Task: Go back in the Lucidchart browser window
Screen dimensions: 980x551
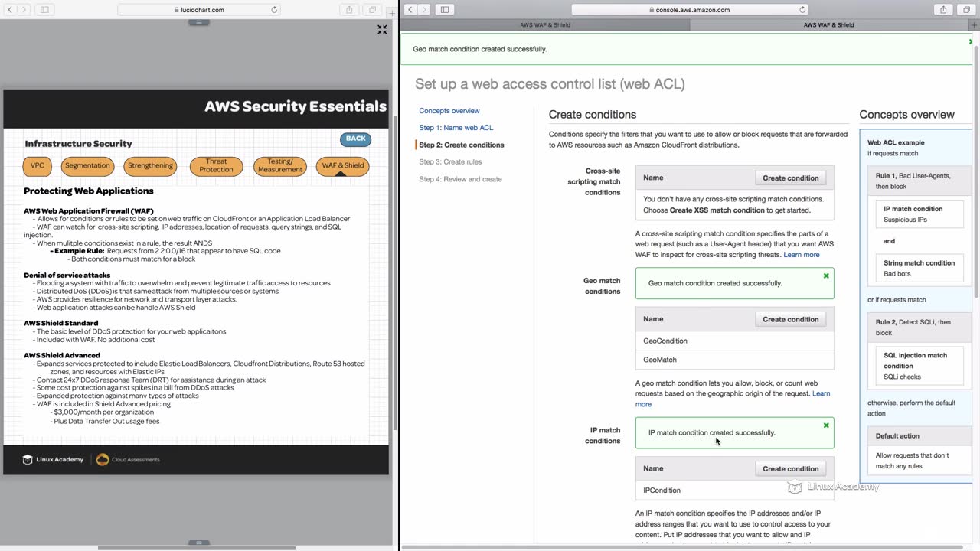Action: point(10,10)
